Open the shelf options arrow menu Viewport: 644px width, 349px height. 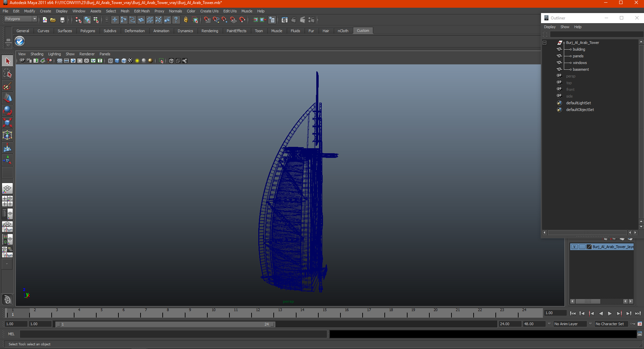pos(8,45)
